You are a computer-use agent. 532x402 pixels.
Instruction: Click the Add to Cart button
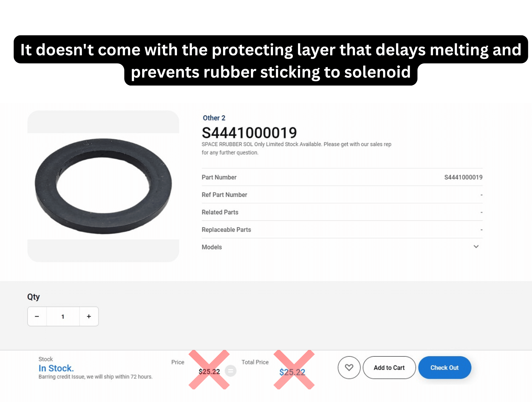click(389, 367)
